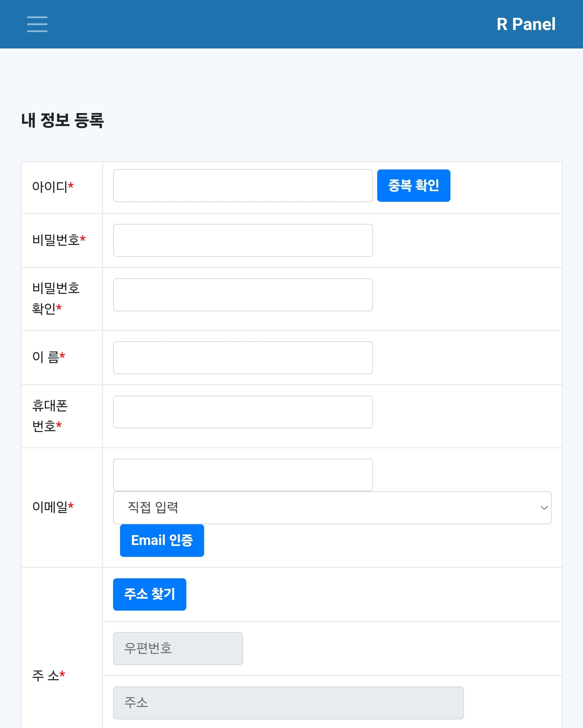Click the Email 인증 verification button
The image size is (583, 728).
coord(162,540)
